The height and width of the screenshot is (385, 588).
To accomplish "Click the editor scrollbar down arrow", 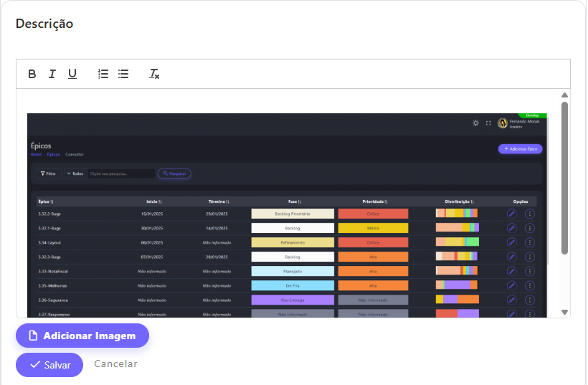I will click(564, 312).
